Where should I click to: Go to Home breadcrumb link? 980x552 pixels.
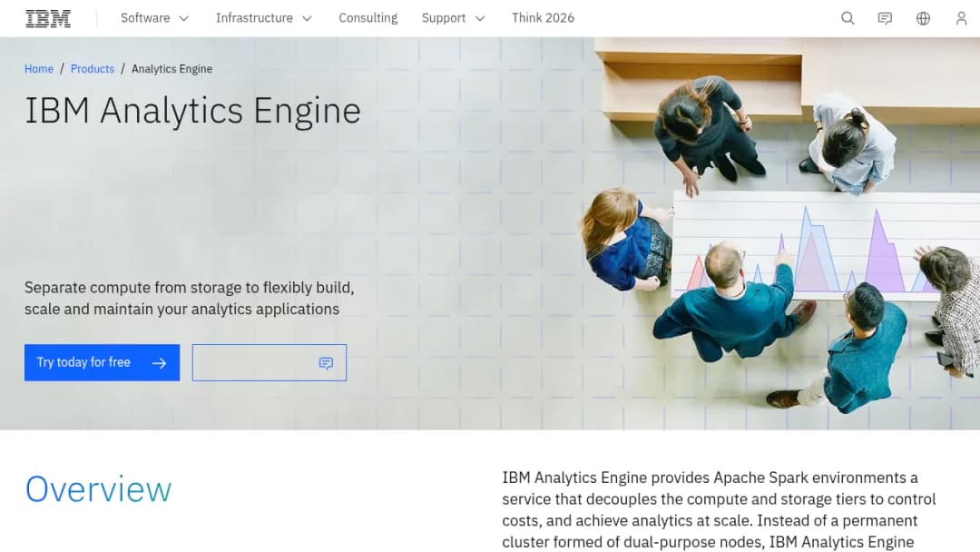39,69
